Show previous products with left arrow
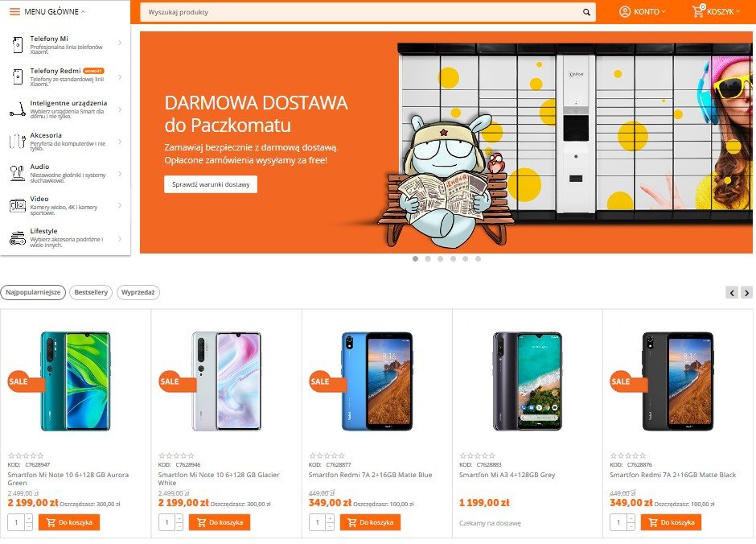Image resolution: width=756 pixels, height=544 pixels. click(732, 292)
